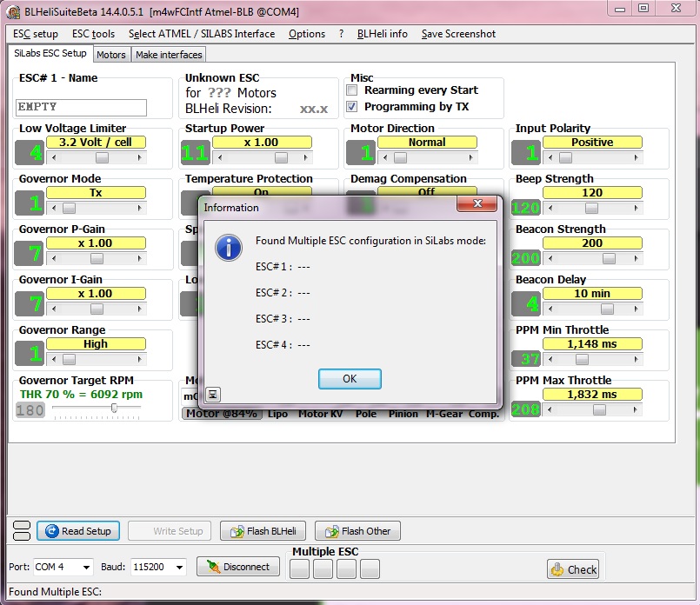
Task: Open the Make interfaces tab
Action: (x=169, y=55)
